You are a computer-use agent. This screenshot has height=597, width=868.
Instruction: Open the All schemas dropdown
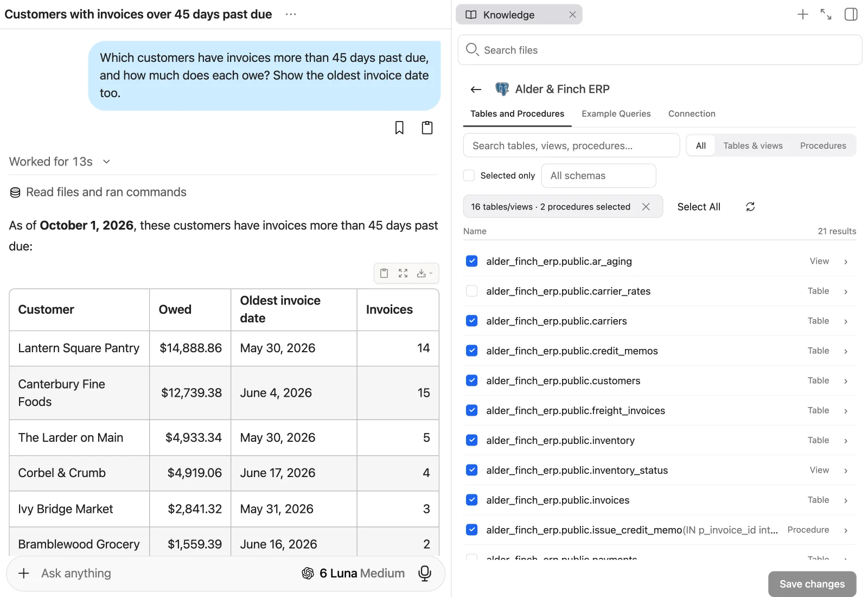[599, 176]
